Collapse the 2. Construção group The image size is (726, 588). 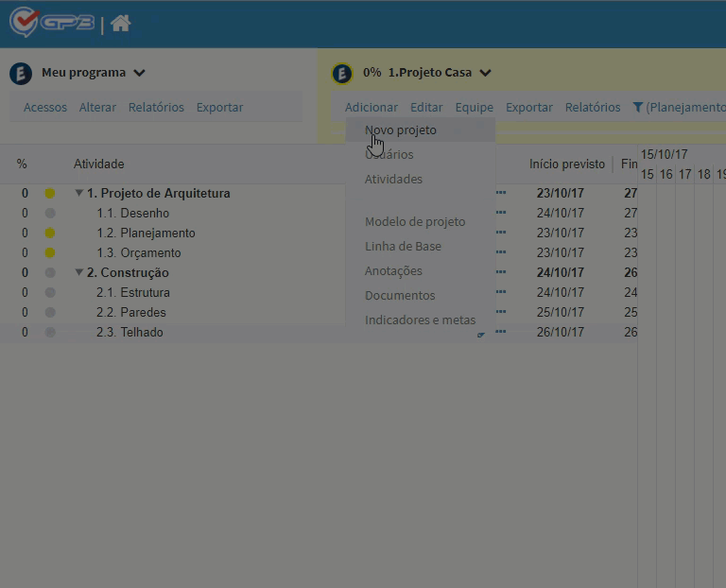(x=79, y=272)
